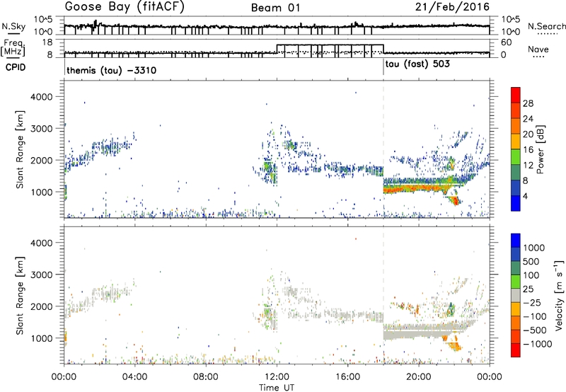Click the 'N.Search' legend label
Screen dimensions: 566x392
point(546,26)
